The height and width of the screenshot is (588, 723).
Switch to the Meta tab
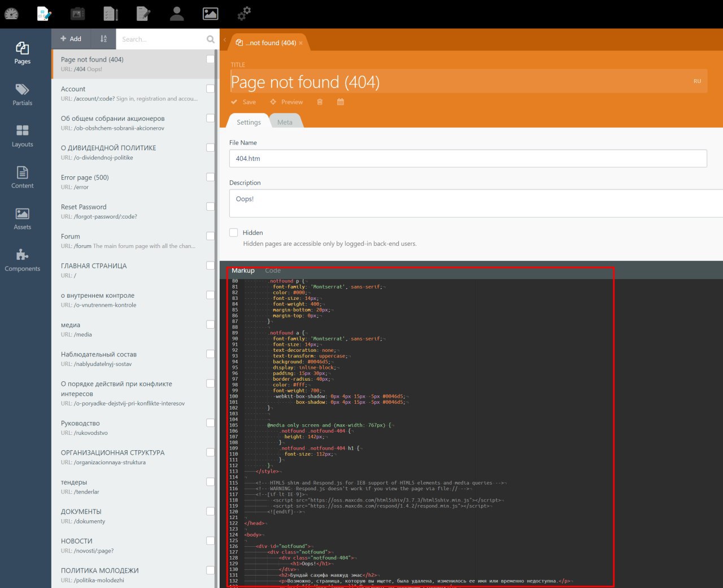[x=285, y=122]
